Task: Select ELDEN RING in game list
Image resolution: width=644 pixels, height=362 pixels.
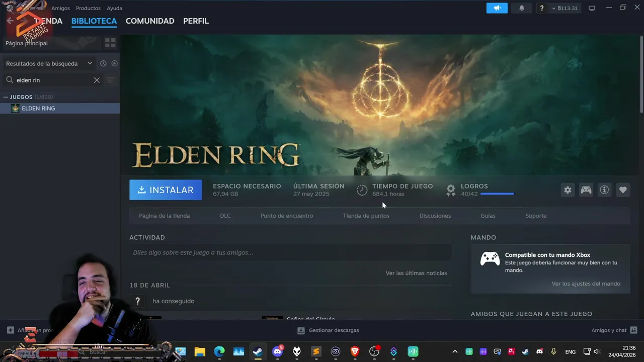Action: click(60, 108)
